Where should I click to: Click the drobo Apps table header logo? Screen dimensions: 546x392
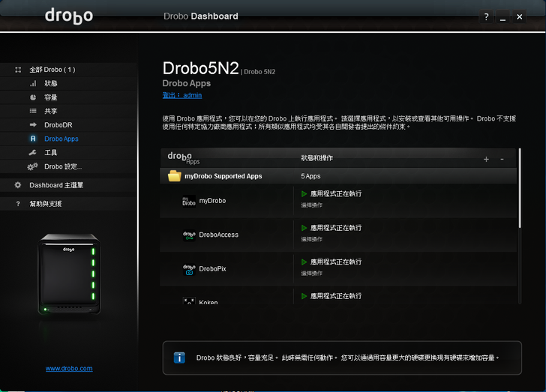(x=184, y=157)
